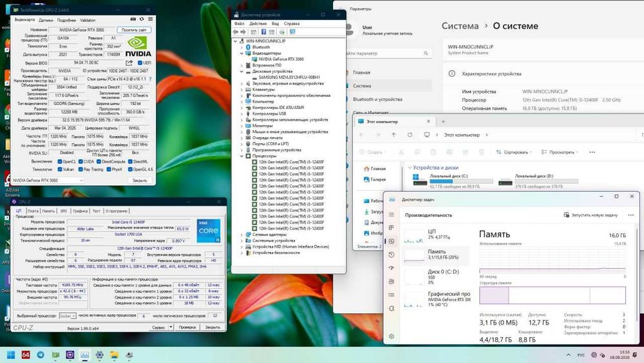The image size is (644, 363).
Task: Open Task Manager settings gear icon
Action: tap(392, 337)
